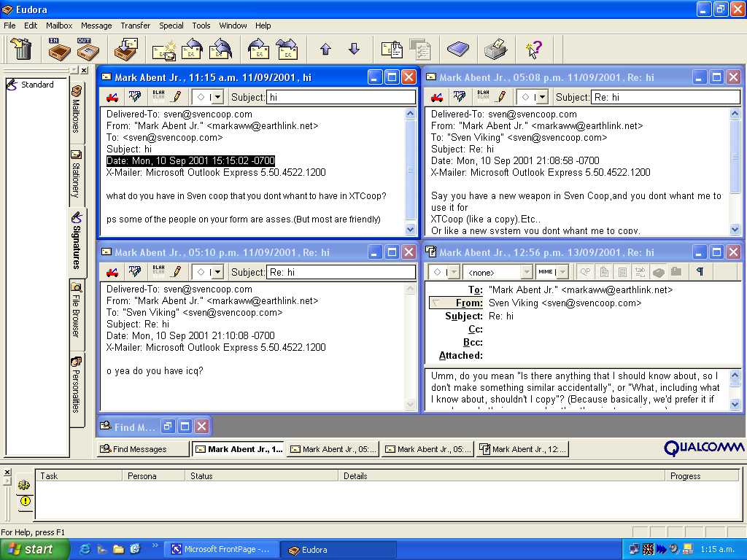
Task: Click the Reply toolbar icon
Action: (192, 49)
